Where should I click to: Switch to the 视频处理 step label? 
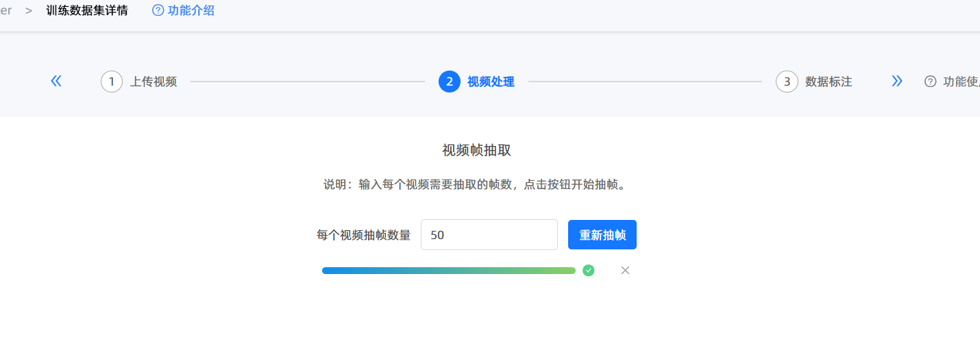coord(491,82)
